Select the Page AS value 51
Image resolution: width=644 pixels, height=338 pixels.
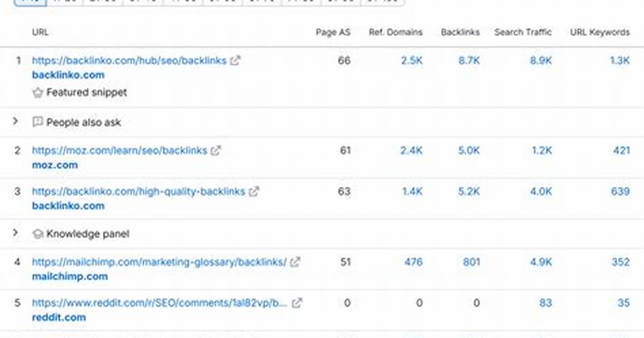[345, 262]
